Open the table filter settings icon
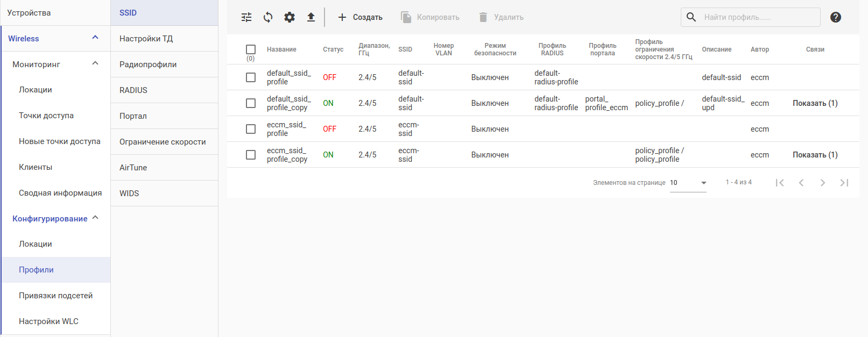The height and width of the screenshot is (337, 868). [x=246, y=17]
